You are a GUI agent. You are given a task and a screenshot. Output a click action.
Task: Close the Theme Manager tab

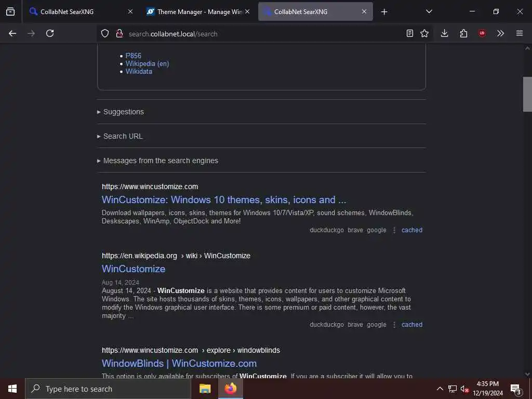[x=247, y=11]
